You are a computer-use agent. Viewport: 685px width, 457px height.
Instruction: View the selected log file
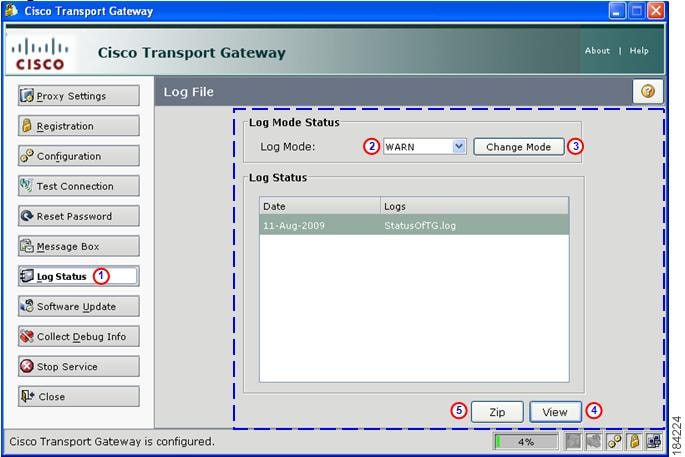coord(555,412)
